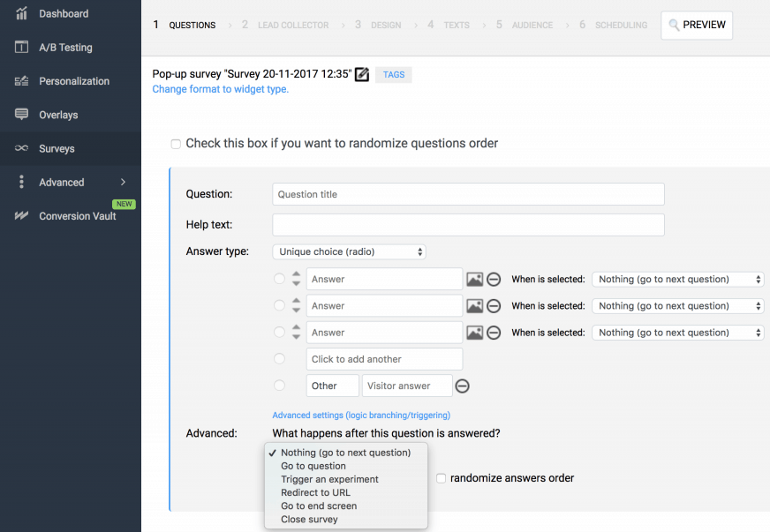Select radio next to Click to add another

(x=279, y=359)
